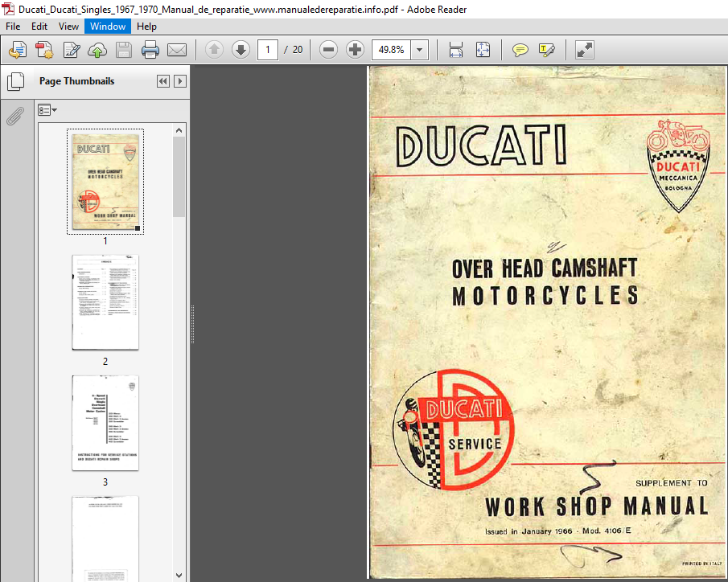Collapse the thumbnails pane double-arrow

point(163,81)
